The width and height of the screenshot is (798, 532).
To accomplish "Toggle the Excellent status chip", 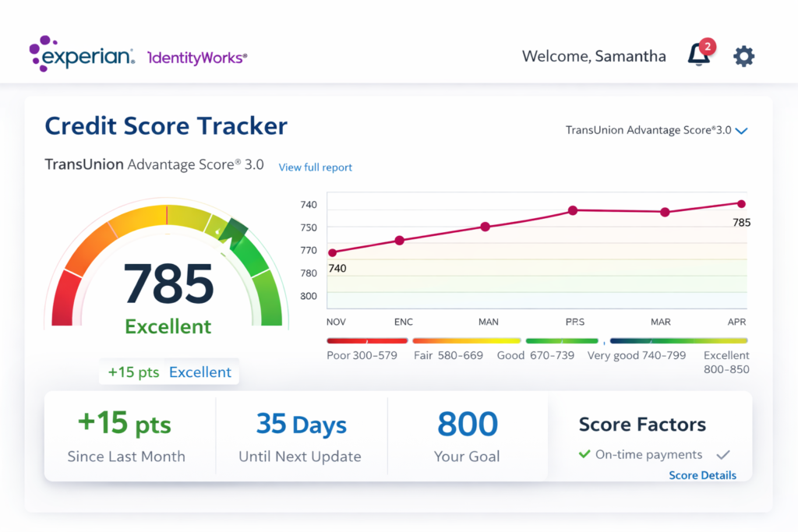I will pyautogui.click(x=200, y=372).
